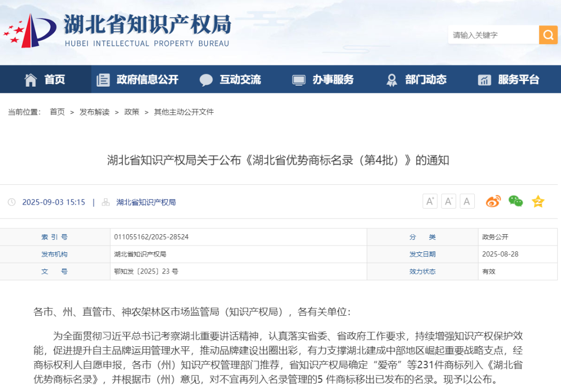Decrease font size with A- icon
The width and height of the screenshot is (561, 392).
pos(448,201)
